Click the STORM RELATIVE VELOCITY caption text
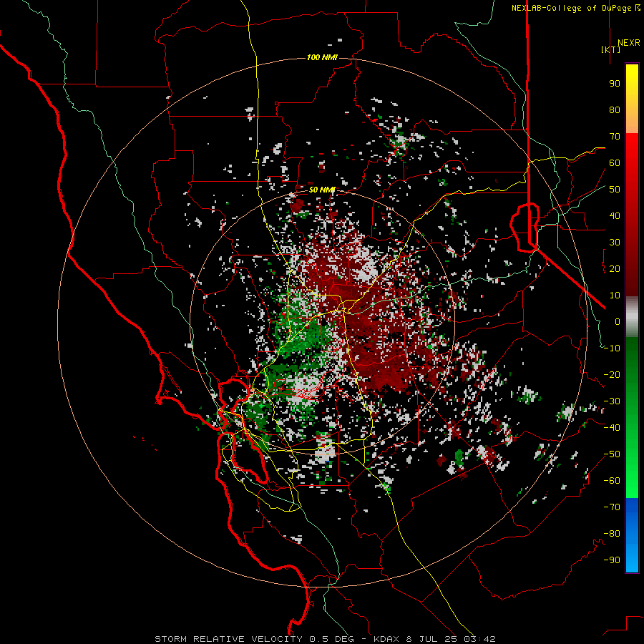Viewport: 644px width, 644px height. pos(228,639)
